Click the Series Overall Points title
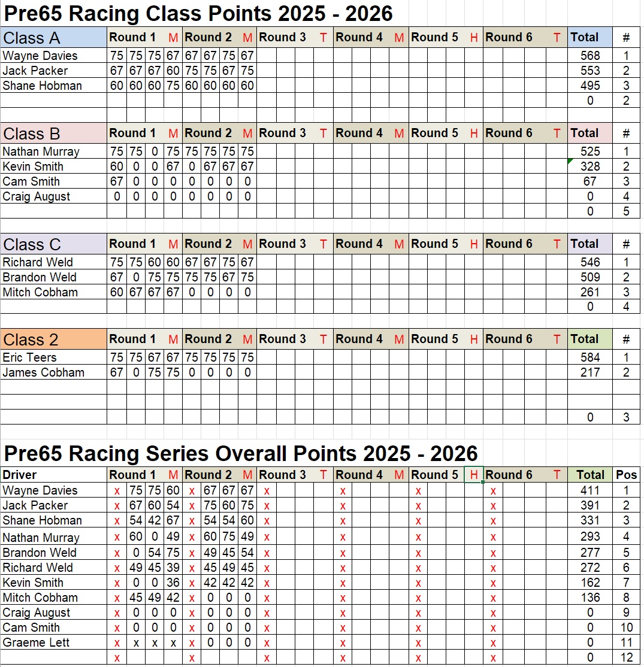 point(241,453)
